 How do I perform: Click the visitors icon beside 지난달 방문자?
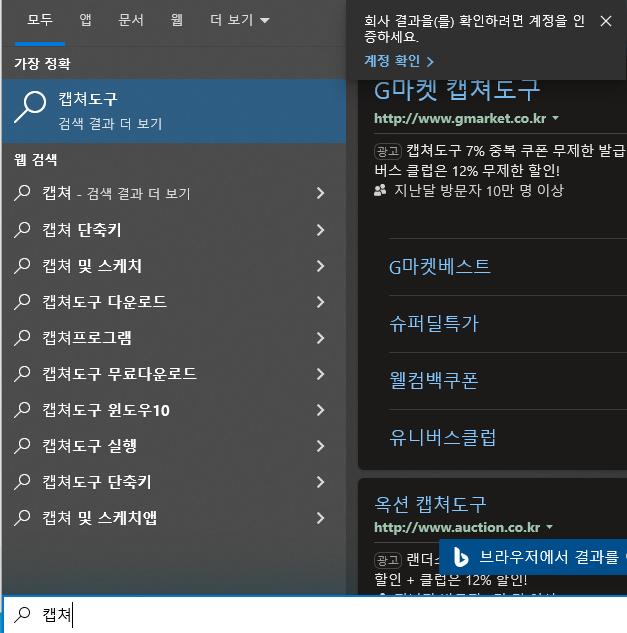(x=380, y=190)
